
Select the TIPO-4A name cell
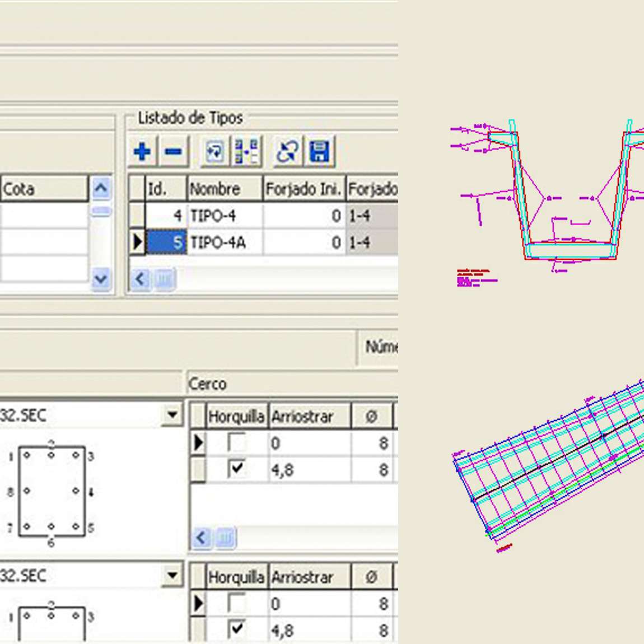(x=225, y=242)
